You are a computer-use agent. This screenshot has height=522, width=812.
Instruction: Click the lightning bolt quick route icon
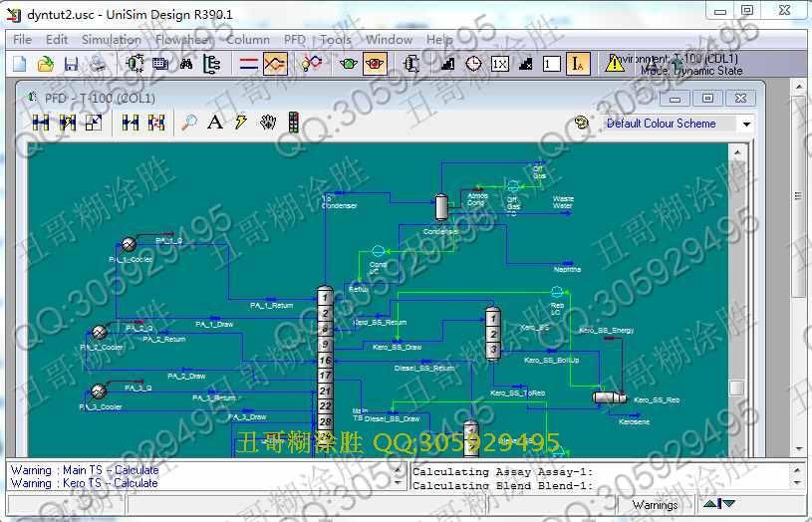(241, 123)
